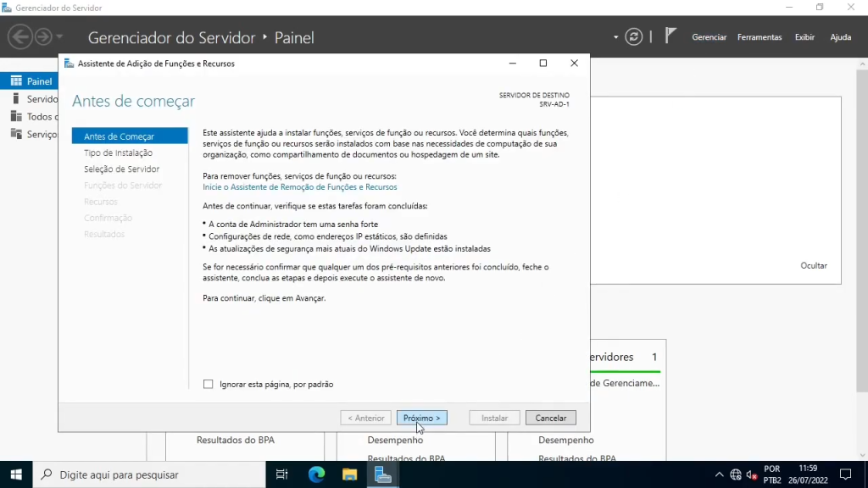The height and width of the screenshot is (488, 868).
Task: Open the Assistente de Remoção de Funções link
Action: [299, 187]
